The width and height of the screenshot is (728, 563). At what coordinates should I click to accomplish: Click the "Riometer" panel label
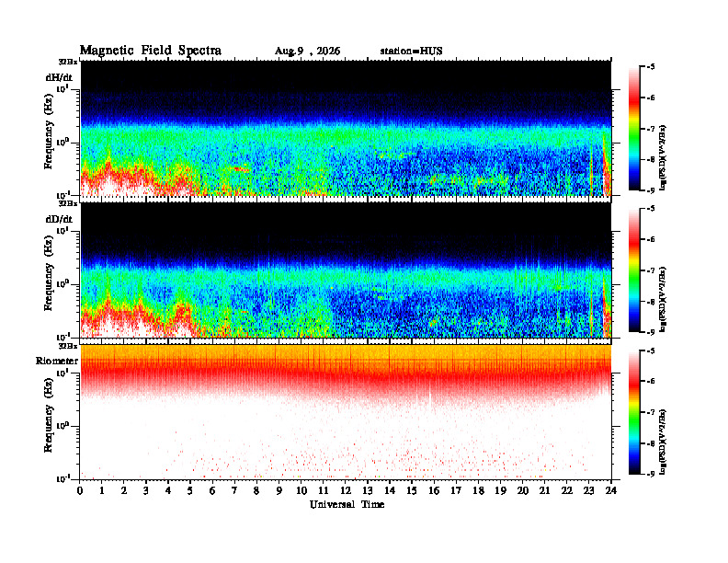pyautogui.click(x=57, y=361)
